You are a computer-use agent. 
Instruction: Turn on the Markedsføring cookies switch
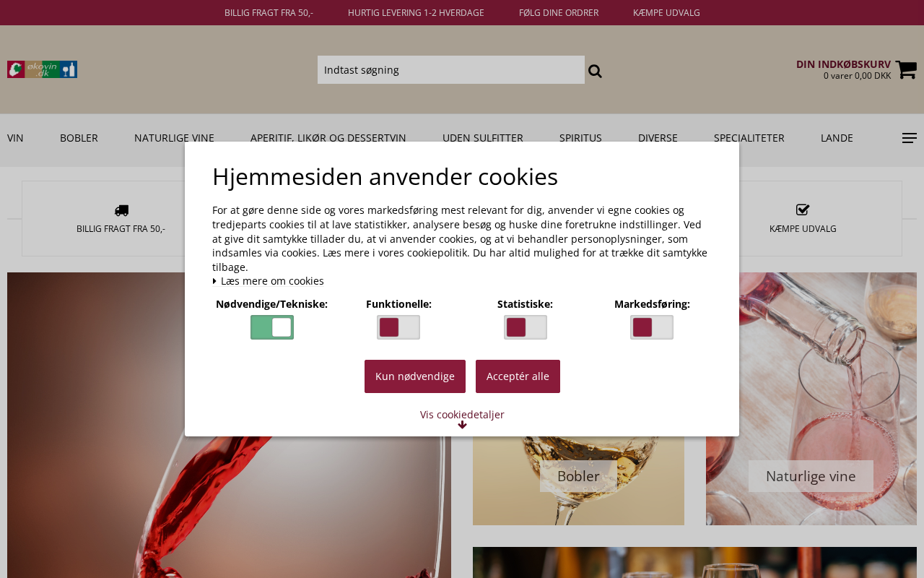[x=652, y=327]
